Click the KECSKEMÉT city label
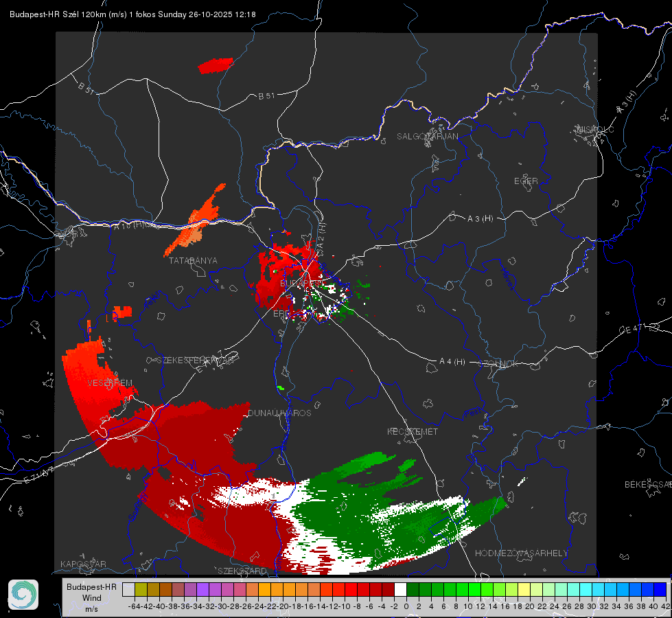Image resolution: width=672 pixels, height=618 pixels. coord(413,432)
